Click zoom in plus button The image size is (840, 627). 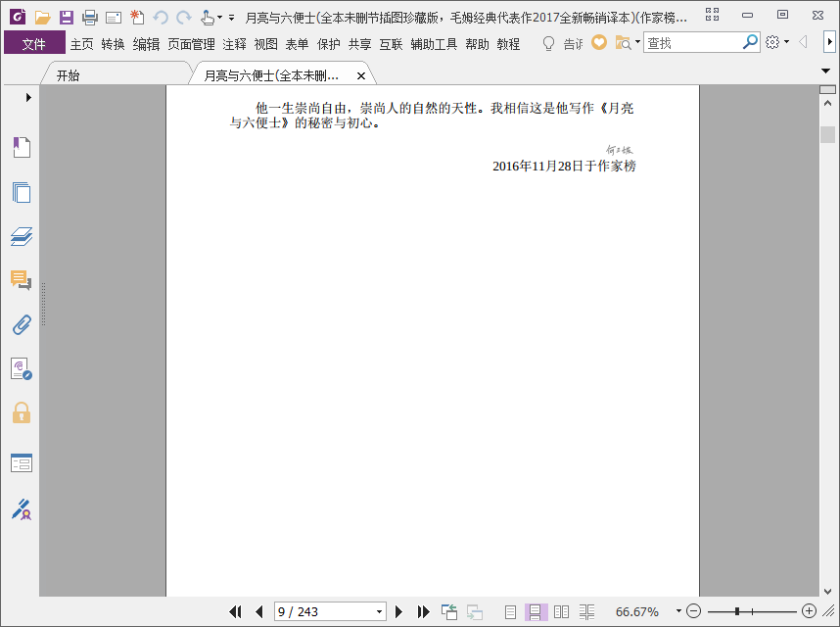[809, 611]
